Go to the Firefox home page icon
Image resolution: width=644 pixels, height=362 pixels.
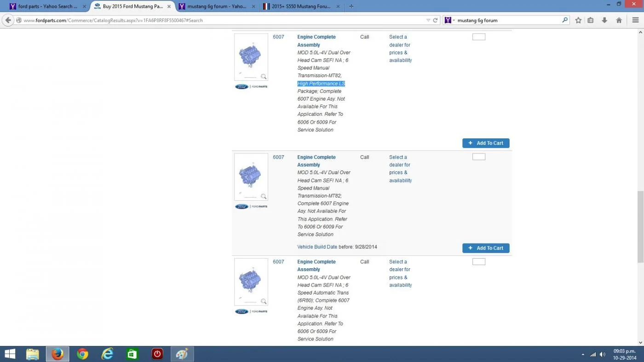pyautogui.click(x=619, y=20)
